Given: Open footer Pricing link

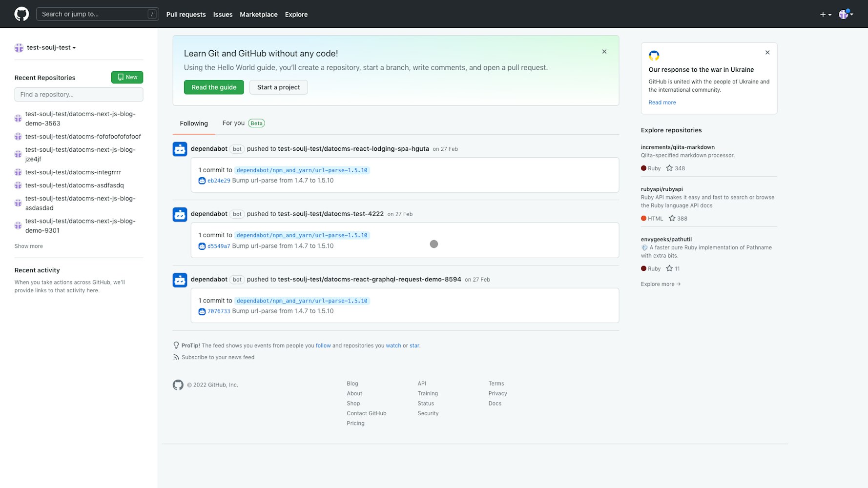Looking at the screenshot, I should pos(355,424).
